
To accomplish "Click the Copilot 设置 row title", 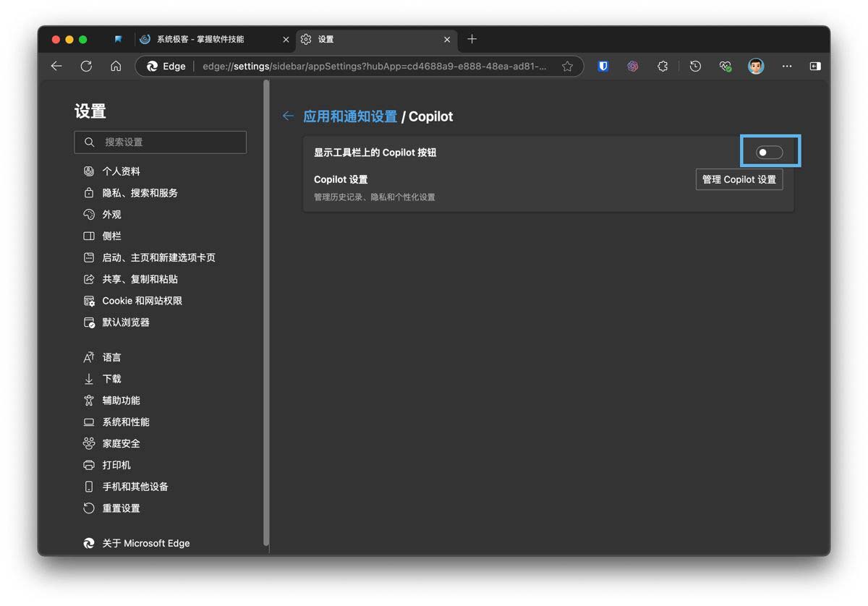I will click(x=341, y=179).
